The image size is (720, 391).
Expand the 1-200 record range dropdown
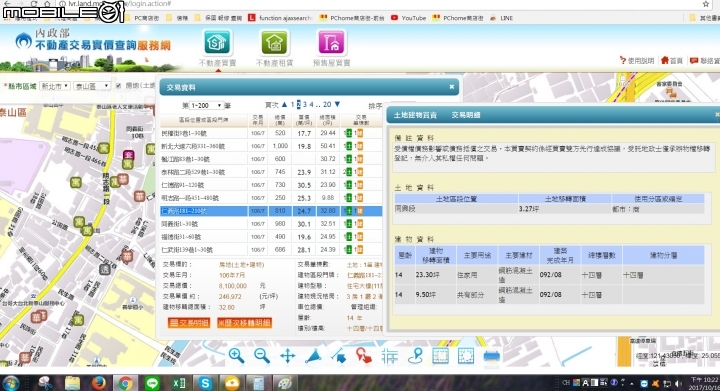206,106
